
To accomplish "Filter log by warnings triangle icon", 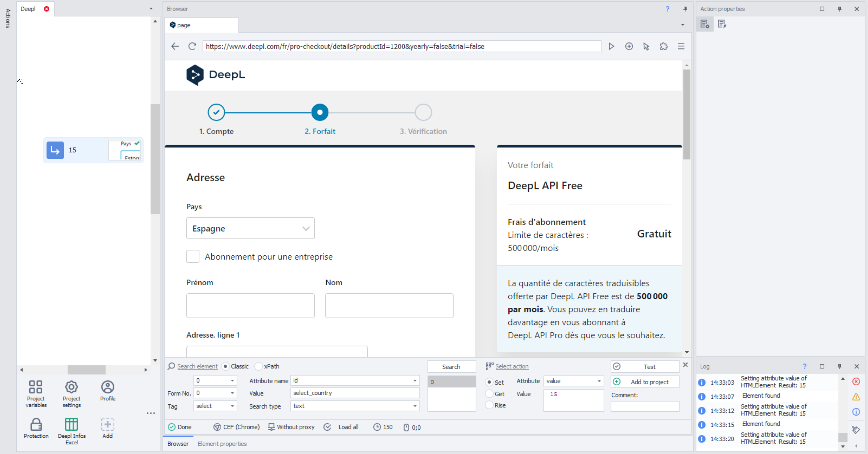I will tap(856, 397).
